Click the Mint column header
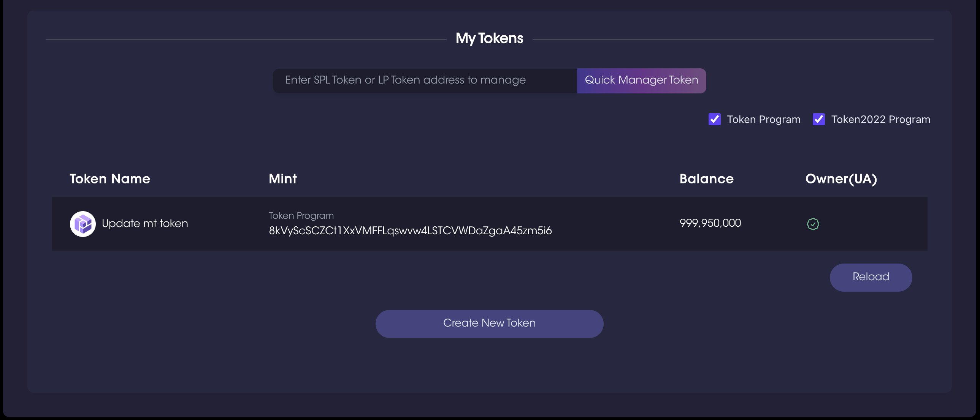 tap(283, 179)
